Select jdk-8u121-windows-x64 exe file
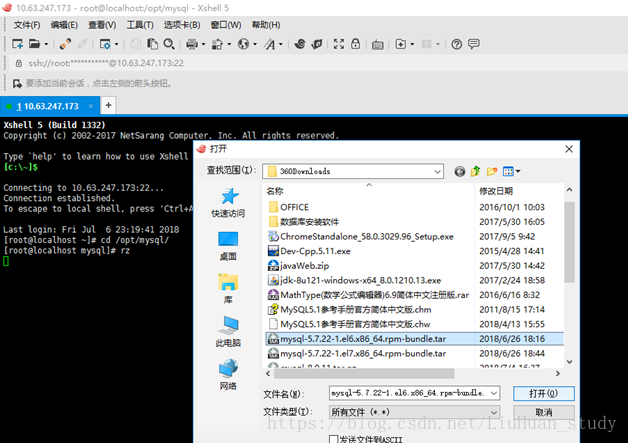 tap(354, 280)
